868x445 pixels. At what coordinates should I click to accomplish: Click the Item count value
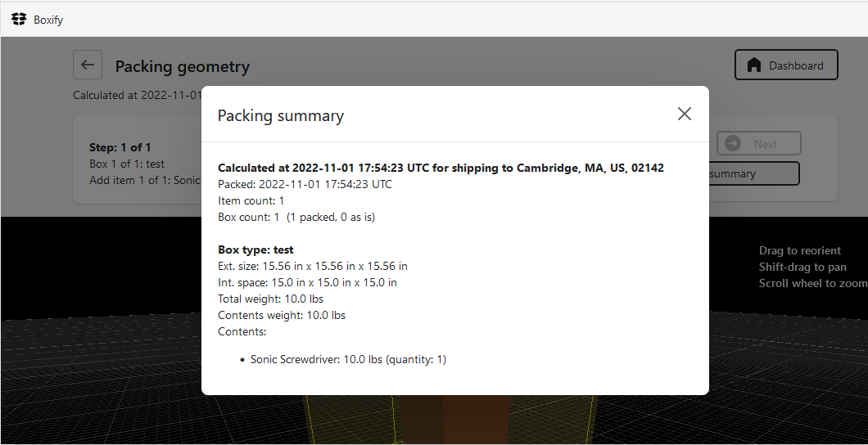coord(282,200)
